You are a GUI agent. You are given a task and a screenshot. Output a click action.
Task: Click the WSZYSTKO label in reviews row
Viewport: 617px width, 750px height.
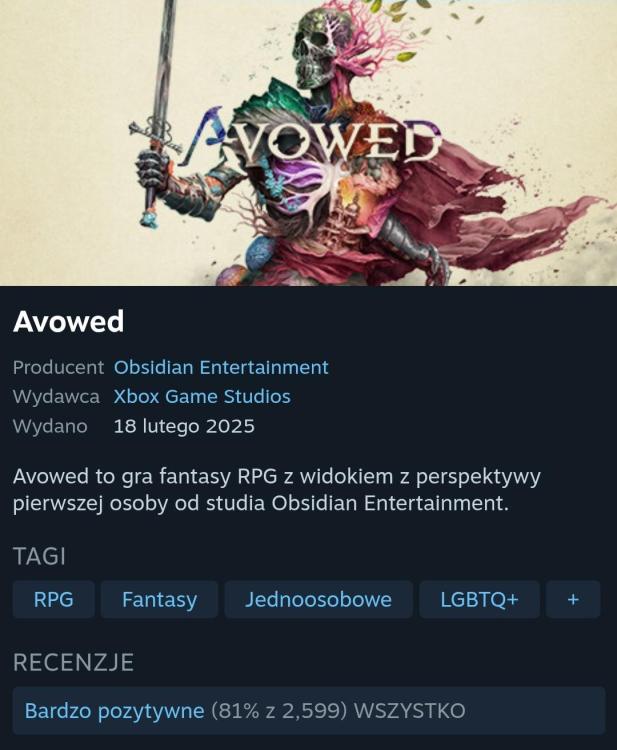pos(409,711)
